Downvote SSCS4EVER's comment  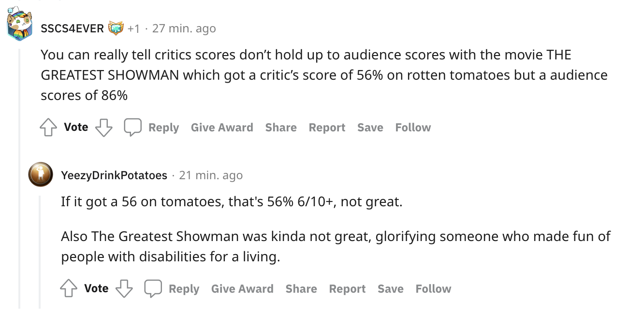pos(103,128)
